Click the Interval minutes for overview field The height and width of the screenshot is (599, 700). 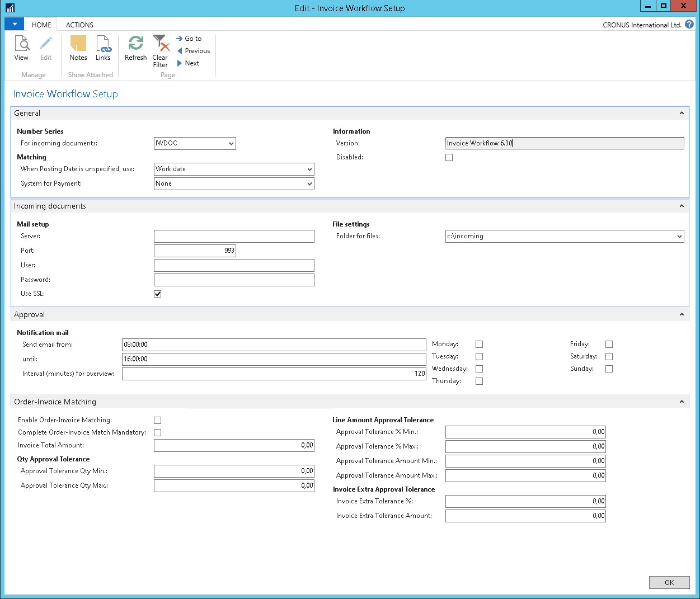[274, 374]
